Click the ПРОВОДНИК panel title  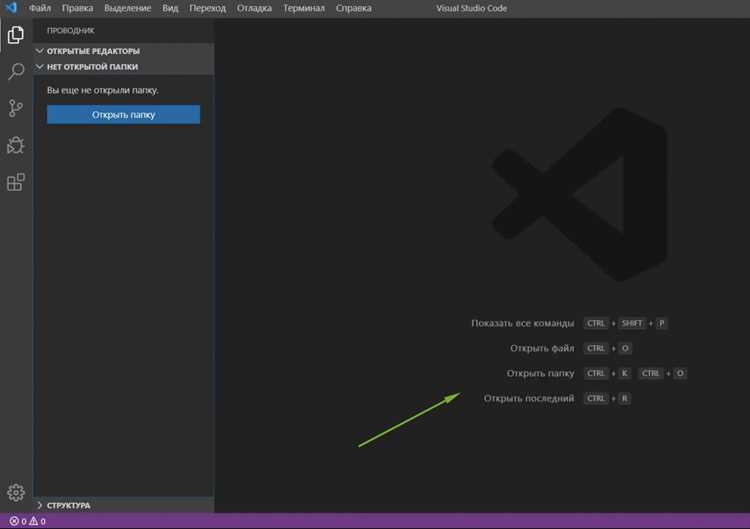point(70,31)
